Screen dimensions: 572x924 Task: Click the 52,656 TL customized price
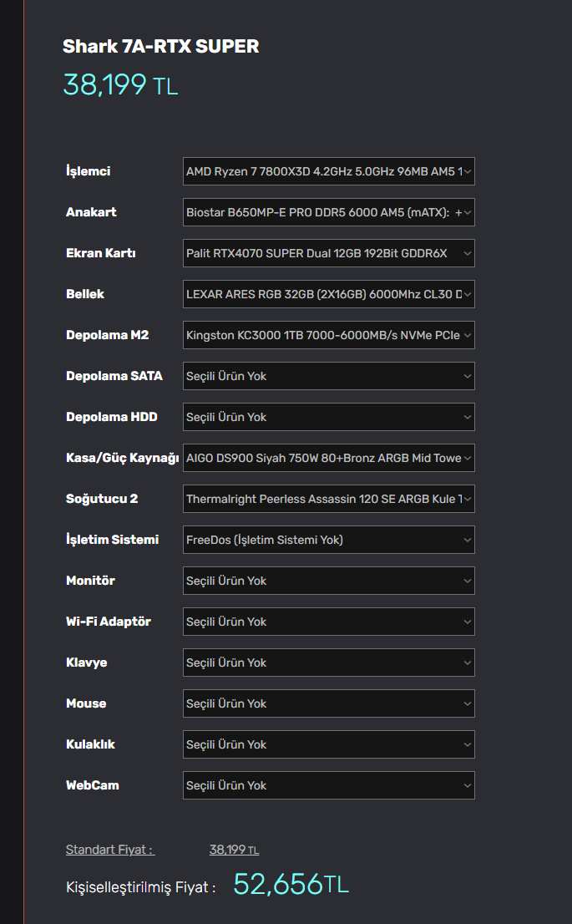coord(291,885)
